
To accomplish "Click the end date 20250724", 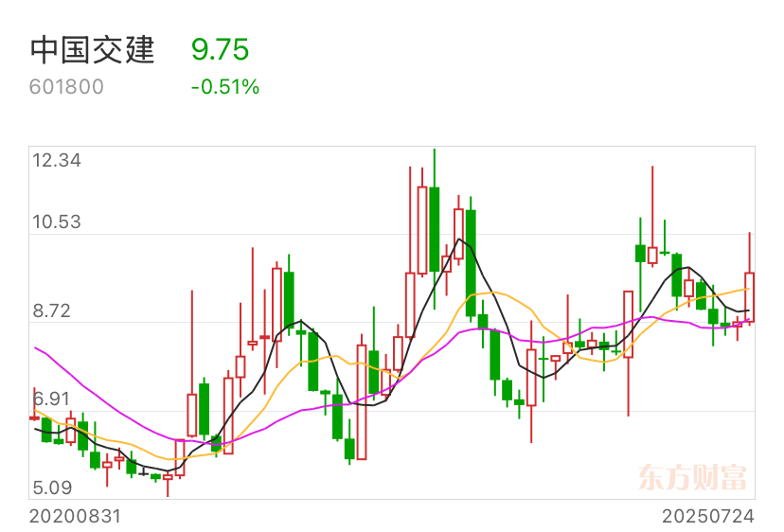I will 708,516.
